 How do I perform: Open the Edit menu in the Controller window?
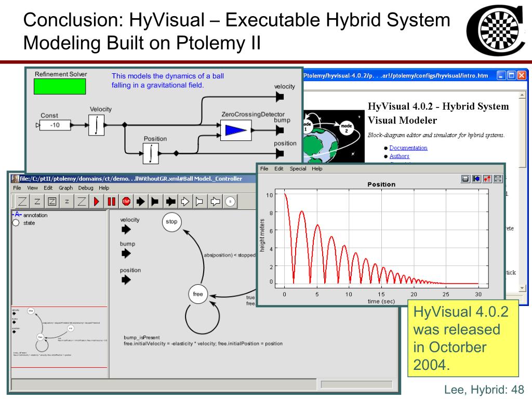click(x=48, y=188)
